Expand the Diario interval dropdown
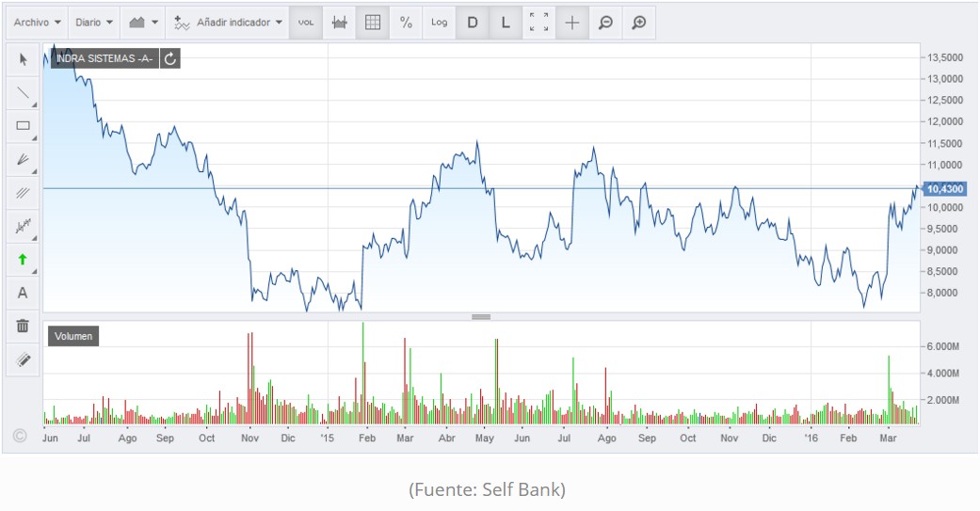The image size is (980, 511). pos(94,22)
